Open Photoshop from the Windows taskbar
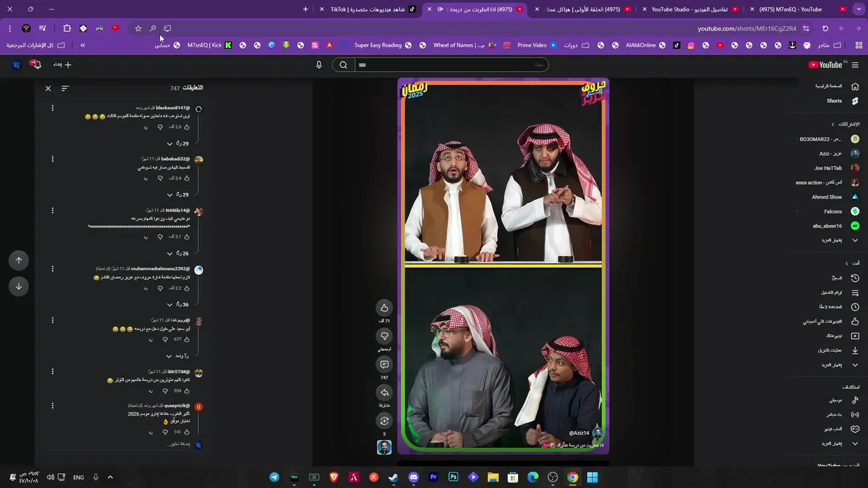The height and width of the screenshot is (488, 868). click(453, 477)
